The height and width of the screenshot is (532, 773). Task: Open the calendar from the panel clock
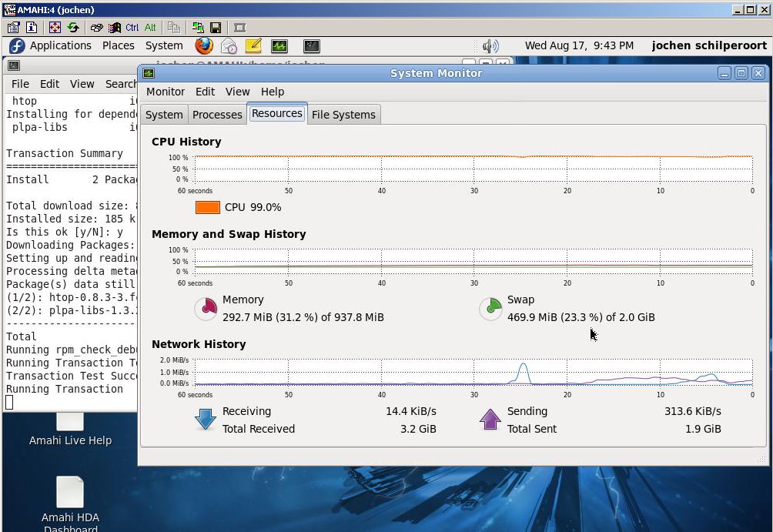click(x=579, y=46)
